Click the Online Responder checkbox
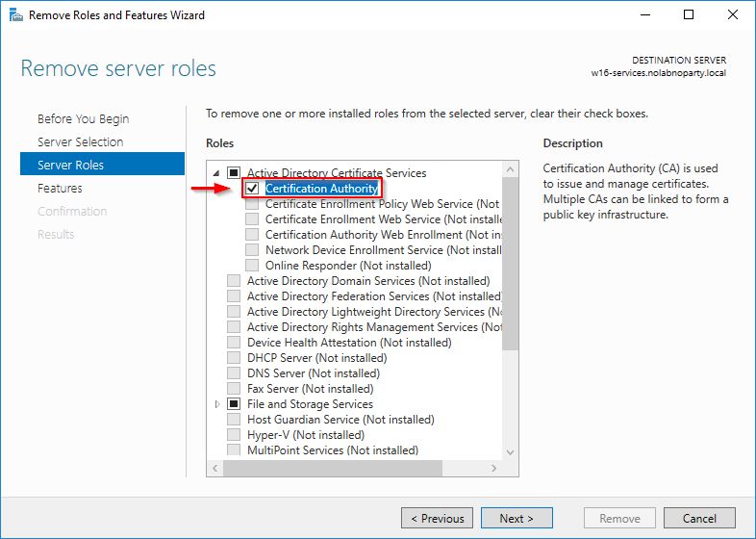This screenshot has width=756, height=539. [252, 266]
